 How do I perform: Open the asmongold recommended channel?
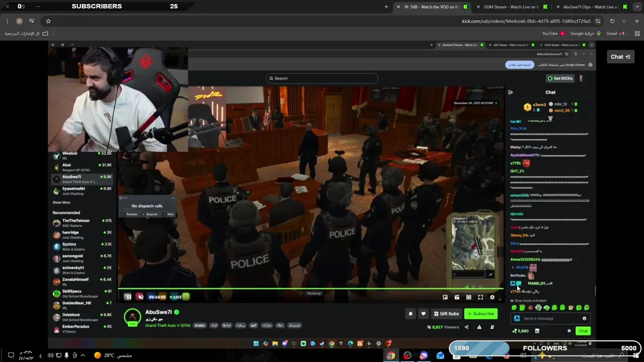(x=83, y=258)
